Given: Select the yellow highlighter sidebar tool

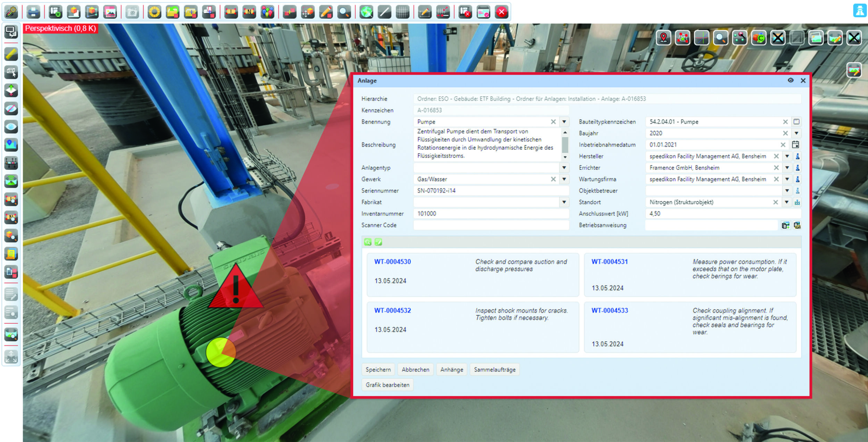Looking at the screenshot, I should pos(11,54).
